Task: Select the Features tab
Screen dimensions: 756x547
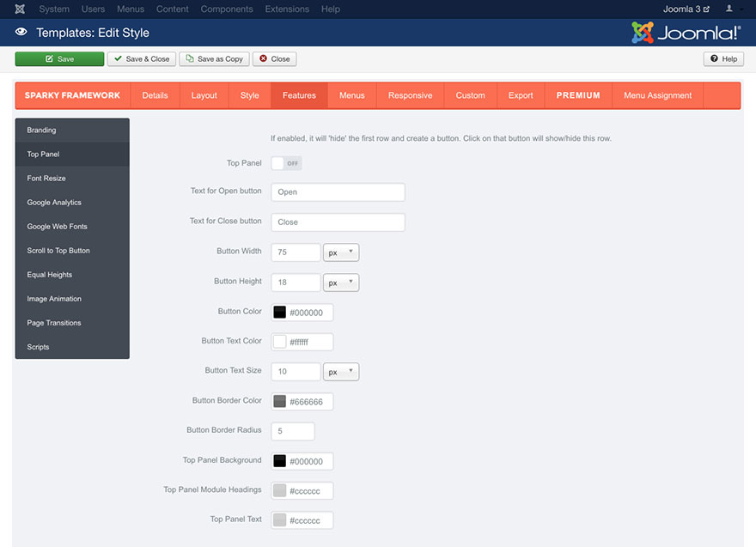Action: [299, 95]
